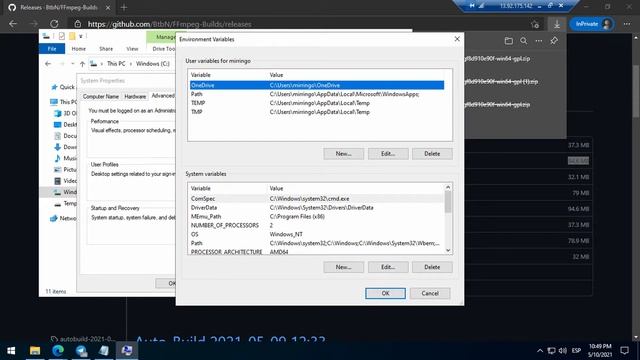Screen dimensions: 640x360
Task: Select Music in Explorer navigation pane
Action: pyautogui.click(x=65, y=158)
